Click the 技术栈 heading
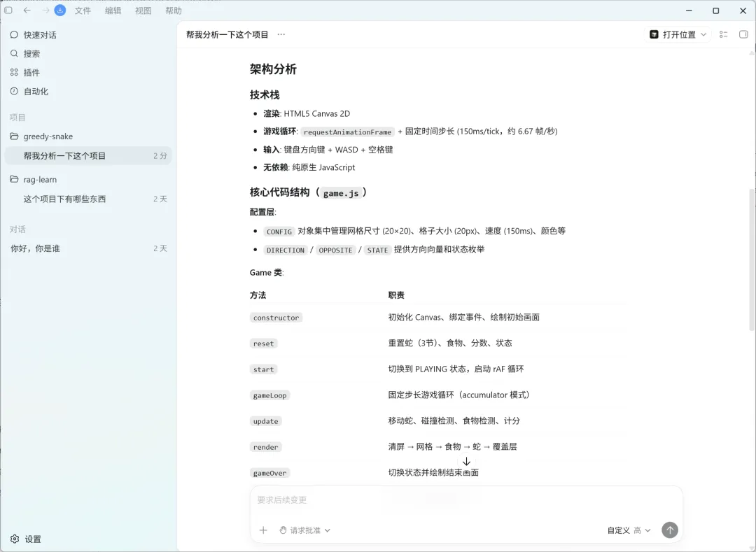This screenshot has width=756, height=552. pos(265,94)
